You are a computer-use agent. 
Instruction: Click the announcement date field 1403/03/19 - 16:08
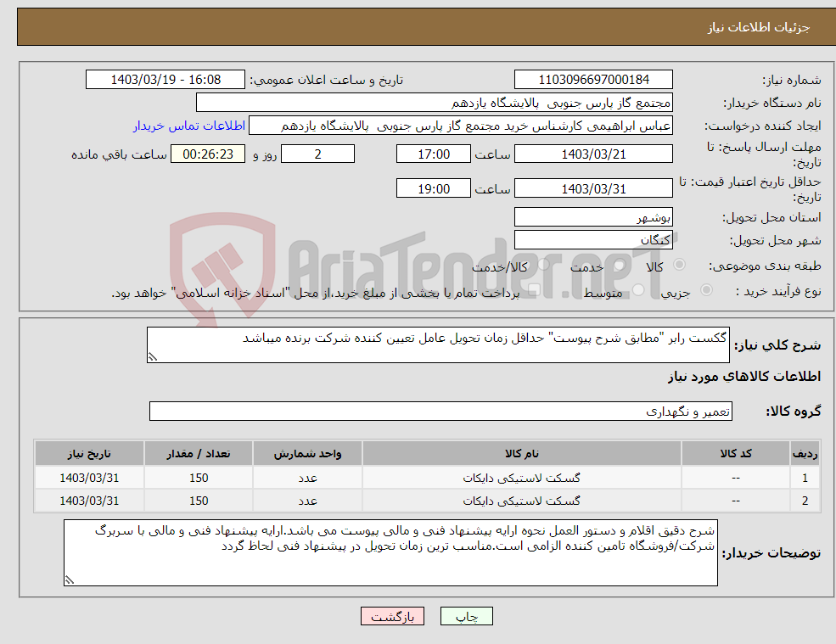[166, 80]
